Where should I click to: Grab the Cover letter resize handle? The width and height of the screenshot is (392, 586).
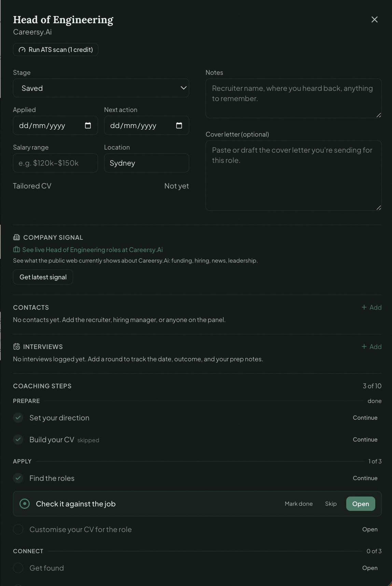pyautogui.click(x=379, y=208)
